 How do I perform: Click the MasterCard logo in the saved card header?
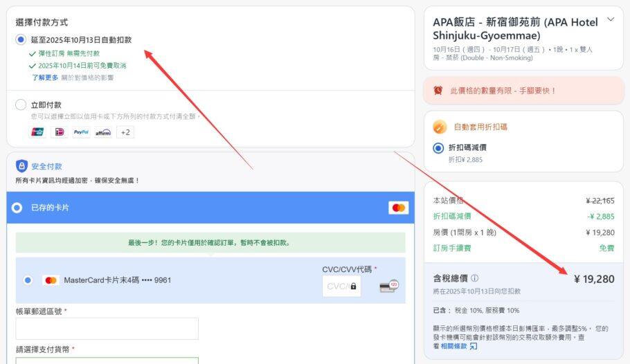click(398, 208)
